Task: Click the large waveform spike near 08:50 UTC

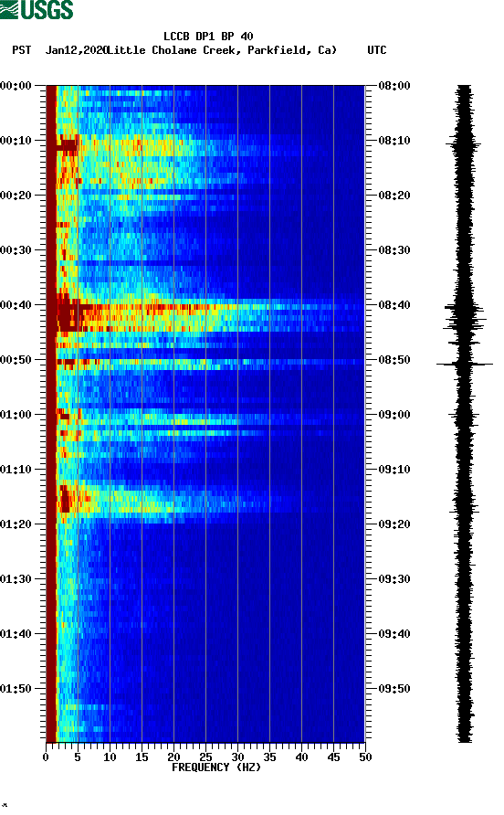Action: 465,365
